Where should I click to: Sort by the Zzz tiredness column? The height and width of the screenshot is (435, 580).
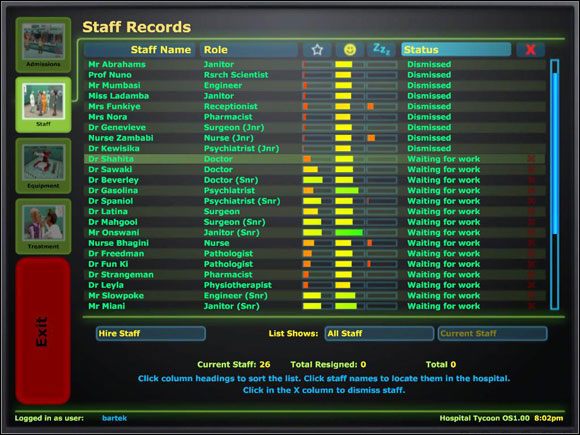[381, 50]
